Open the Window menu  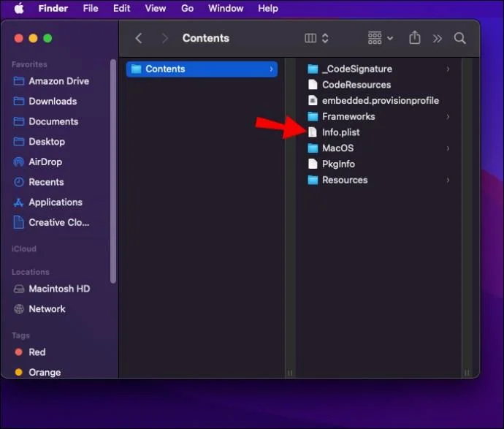point(226,8)
